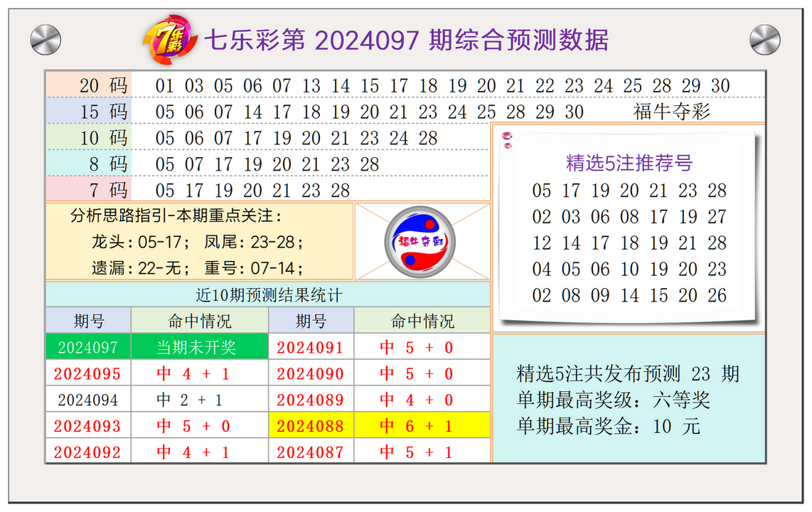The height and width of the screenshot is (512, 812).
Task: Click the 精选5注共发布预测 23 期 line
Action: 628,374
